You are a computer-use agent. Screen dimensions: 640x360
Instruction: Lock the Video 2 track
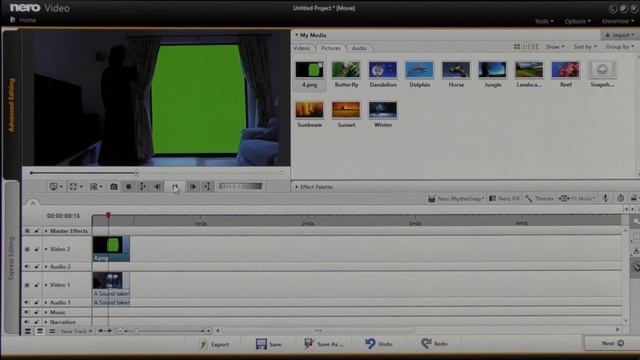pyautogui.click(x=37, y=249)
